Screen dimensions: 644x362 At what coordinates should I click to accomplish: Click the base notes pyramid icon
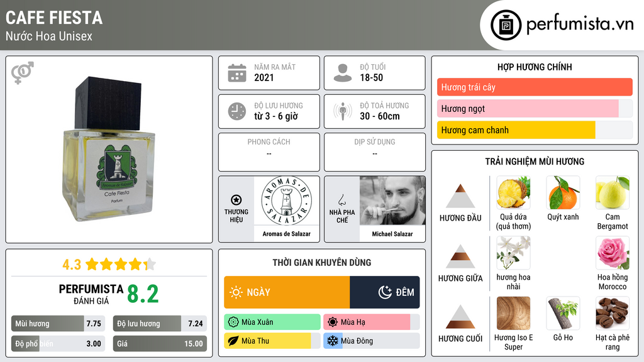(460, 317)
